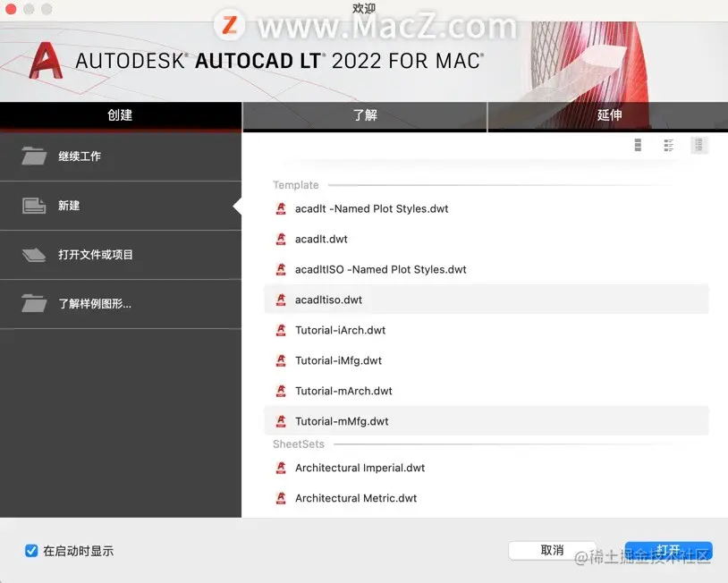The width and height of the screenshot is (728, 583).
Task: Click the 取消 button
Action: pyautogui.click(x=552, y=551)
